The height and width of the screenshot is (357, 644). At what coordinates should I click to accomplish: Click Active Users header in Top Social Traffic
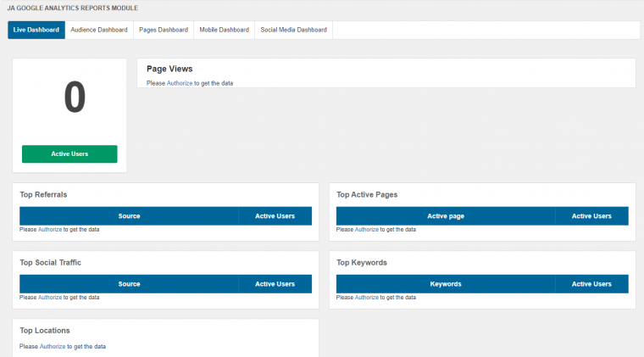pos(275,284)
